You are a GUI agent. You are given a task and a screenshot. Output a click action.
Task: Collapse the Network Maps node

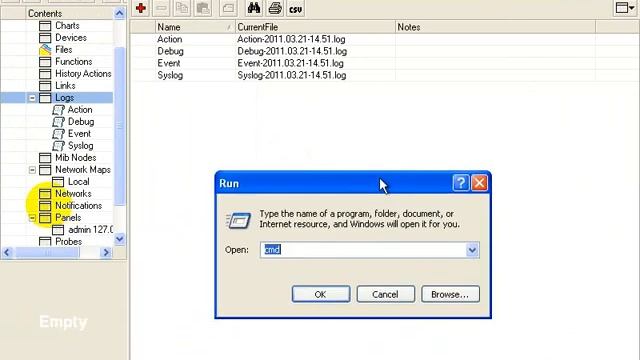point(32,170)
